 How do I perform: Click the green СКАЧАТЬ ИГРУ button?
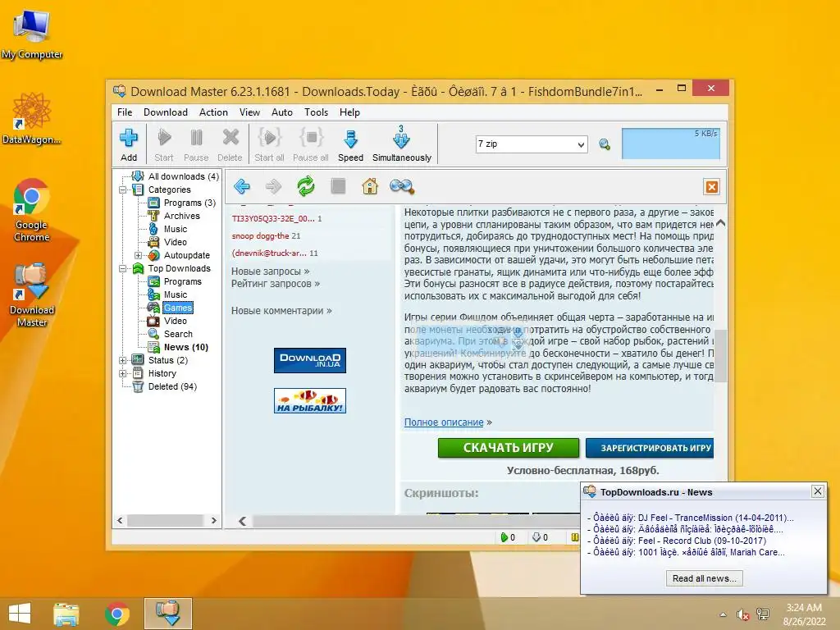point(509,448)
